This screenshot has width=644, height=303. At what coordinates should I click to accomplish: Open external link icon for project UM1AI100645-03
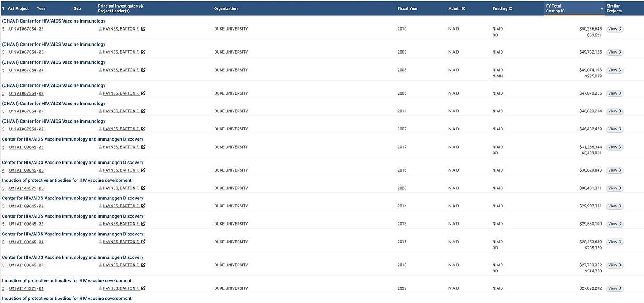tap(143, 206)
